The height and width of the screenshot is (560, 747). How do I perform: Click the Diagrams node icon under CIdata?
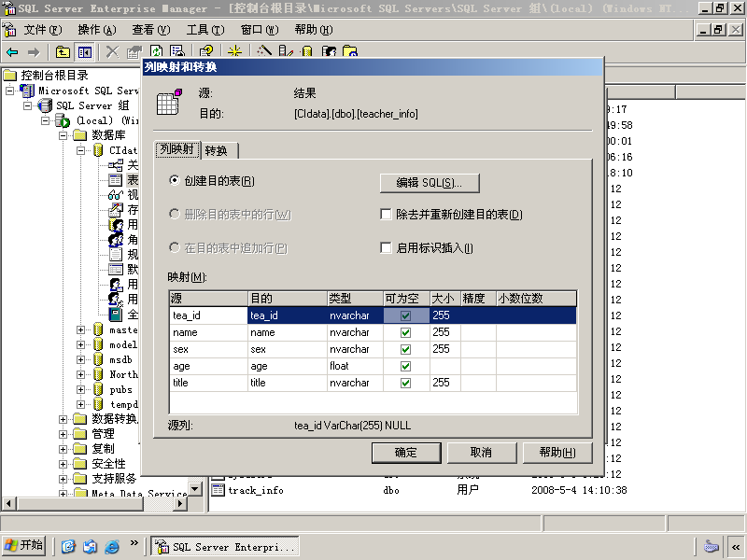coord(115,165)
